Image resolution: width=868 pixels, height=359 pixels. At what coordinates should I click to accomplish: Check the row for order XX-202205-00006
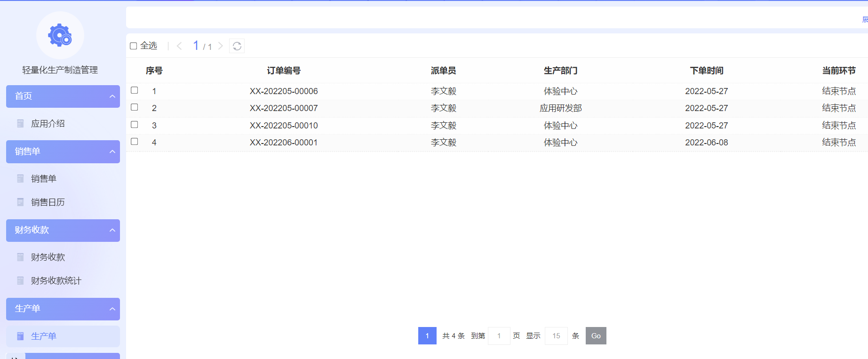[x=135, y=90]
